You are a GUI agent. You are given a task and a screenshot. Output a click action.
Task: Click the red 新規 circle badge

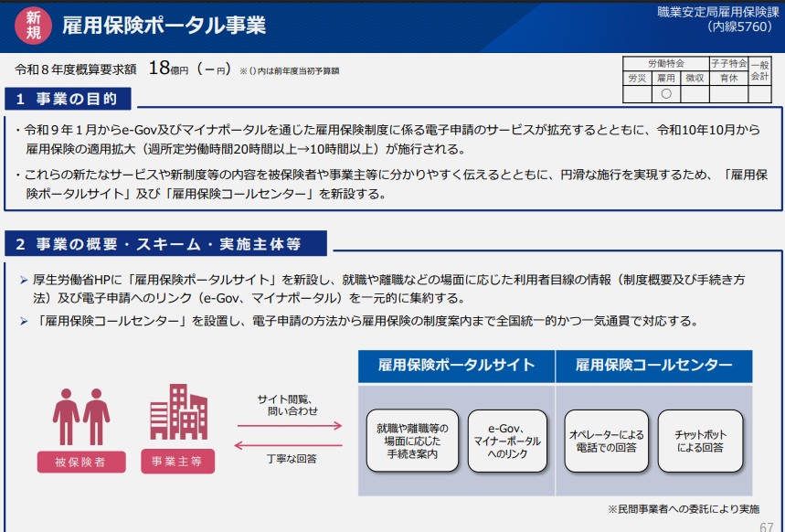click(33, 25)
